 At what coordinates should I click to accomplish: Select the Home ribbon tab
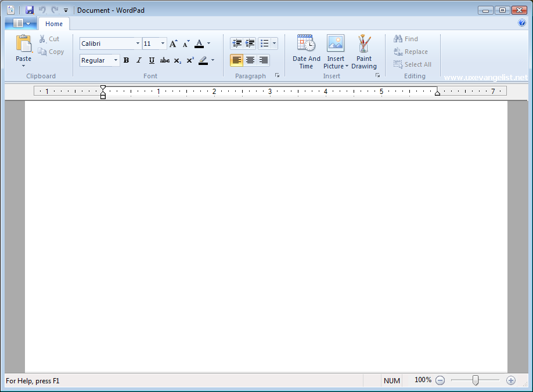pyautogui.click(x=54, y=24)
